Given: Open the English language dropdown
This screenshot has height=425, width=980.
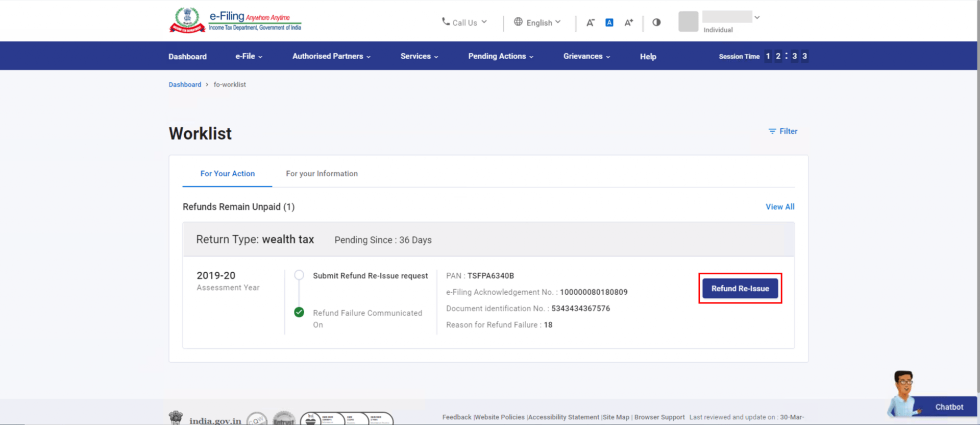Looking at the screenshot, I should point(537,22).
